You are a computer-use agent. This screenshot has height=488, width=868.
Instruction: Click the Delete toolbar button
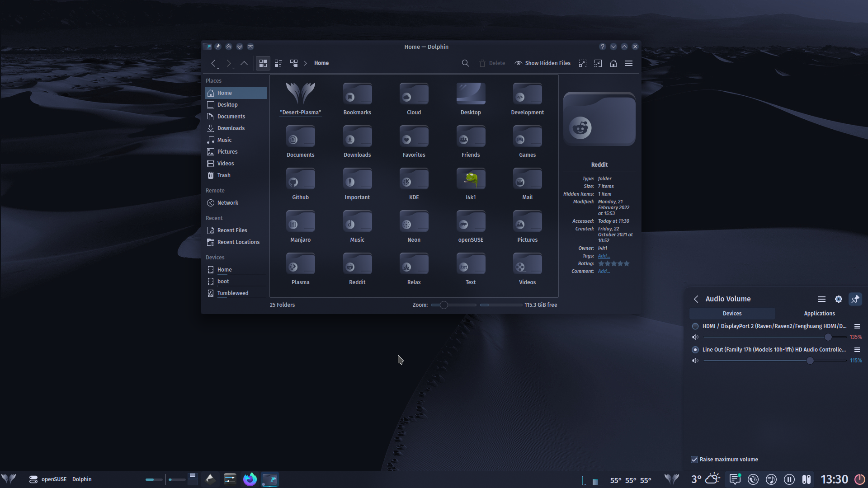492,63
